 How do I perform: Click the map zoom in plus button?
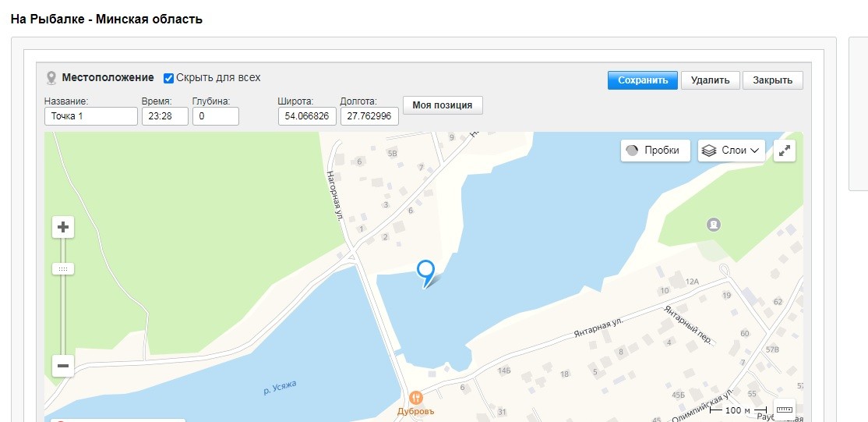(x=63, y=228)
